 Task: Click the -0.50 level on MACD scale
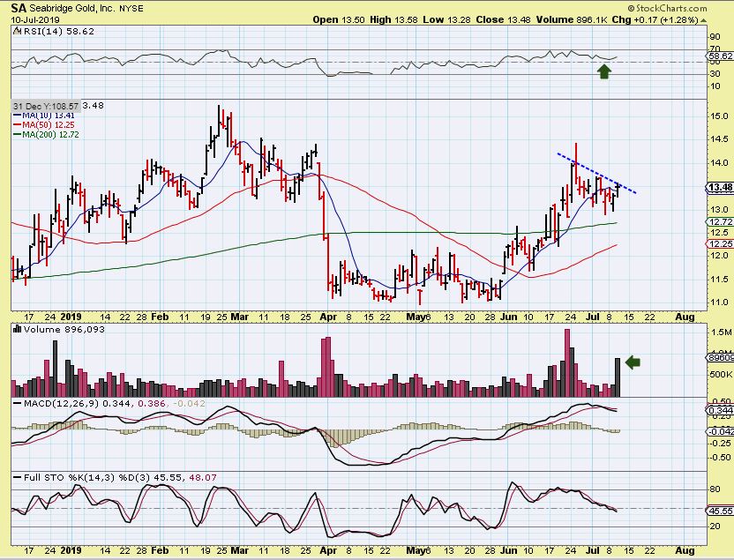tap(720, 457)
